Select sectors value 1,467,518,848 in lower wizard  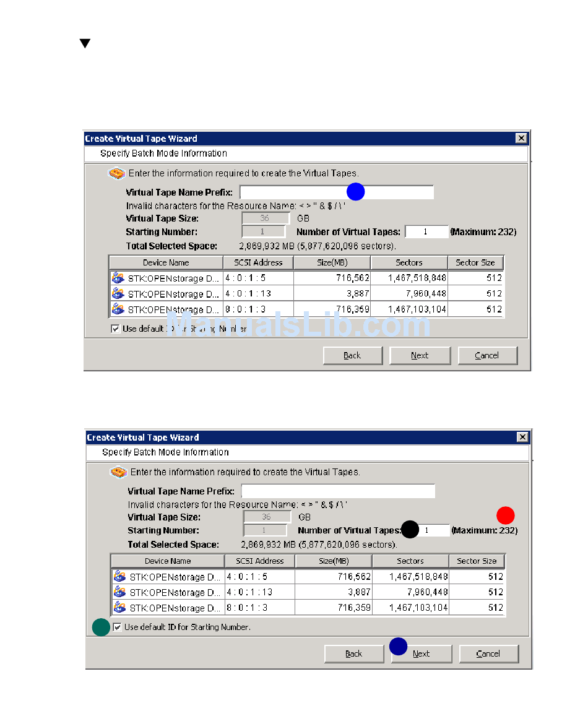click(418, 577)
